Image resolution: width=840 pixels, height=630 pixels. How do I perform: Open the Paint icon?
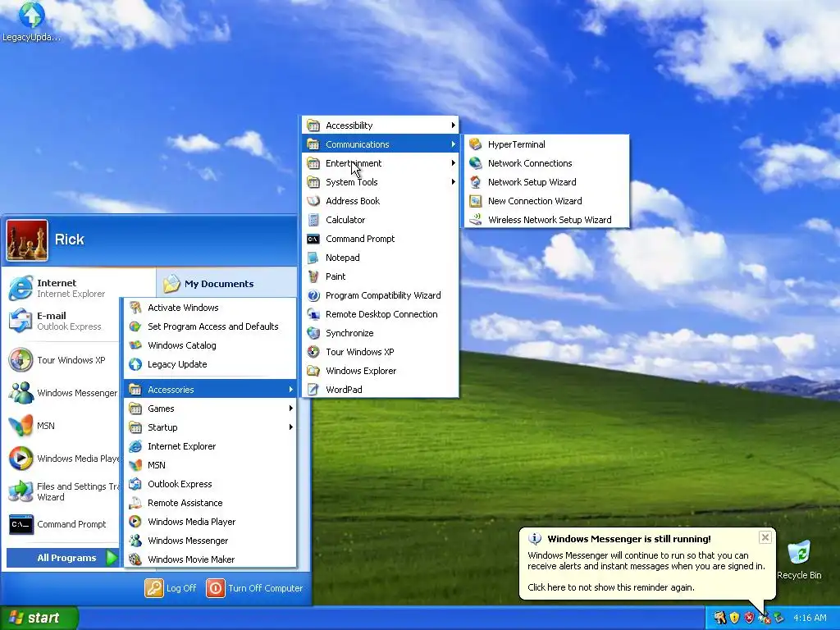click(313, 276)
